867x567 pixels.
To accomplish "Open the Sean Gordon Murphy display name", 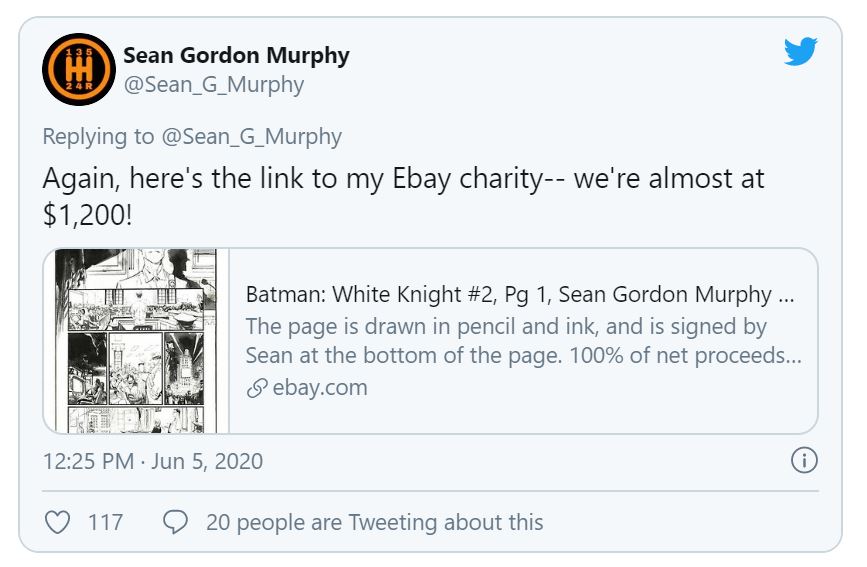I will click(x=236, y=55).
